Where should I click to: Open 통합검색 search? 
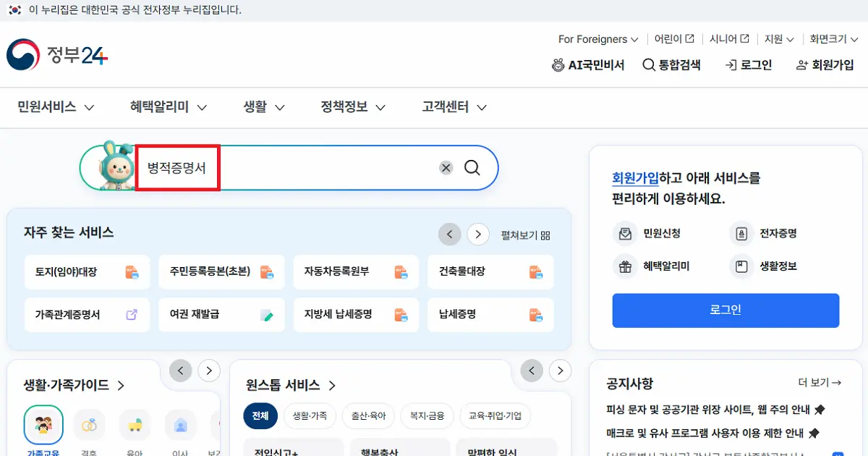tap(672, 65)
